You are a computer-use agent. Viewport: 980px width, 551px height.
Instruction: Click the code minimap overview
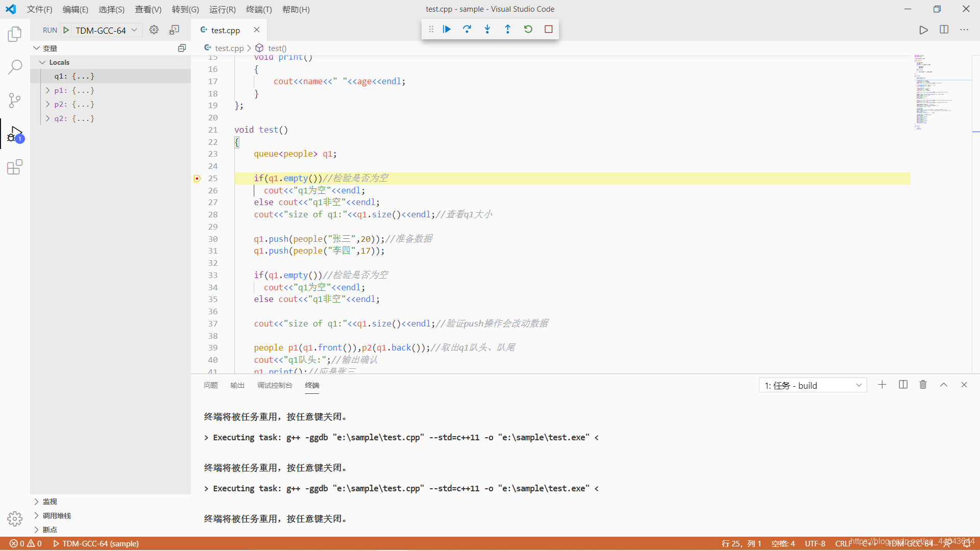(942, 92)
